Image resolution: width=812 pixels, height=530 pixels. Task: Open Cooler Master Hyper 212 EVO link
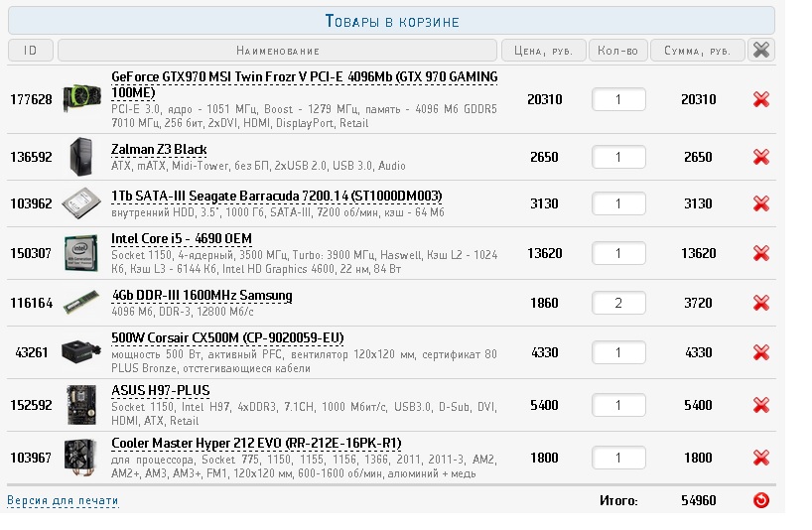point(256,443)
